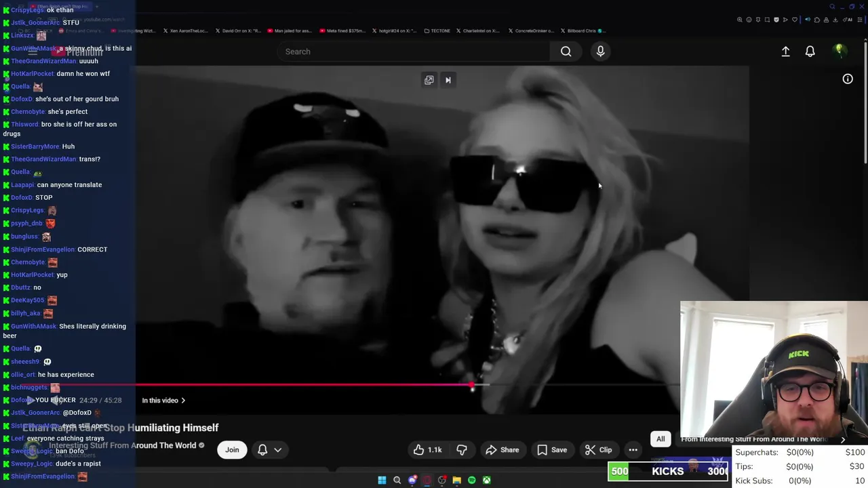The image size is (868, 488).
Task: Join the channel membership
Action: pos(232,450)
